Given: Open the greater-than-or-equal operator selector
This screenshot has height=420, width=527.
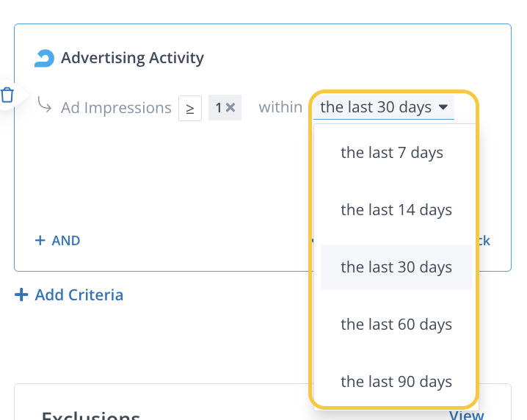Looking at the screenshot, I should click(190, 108).
